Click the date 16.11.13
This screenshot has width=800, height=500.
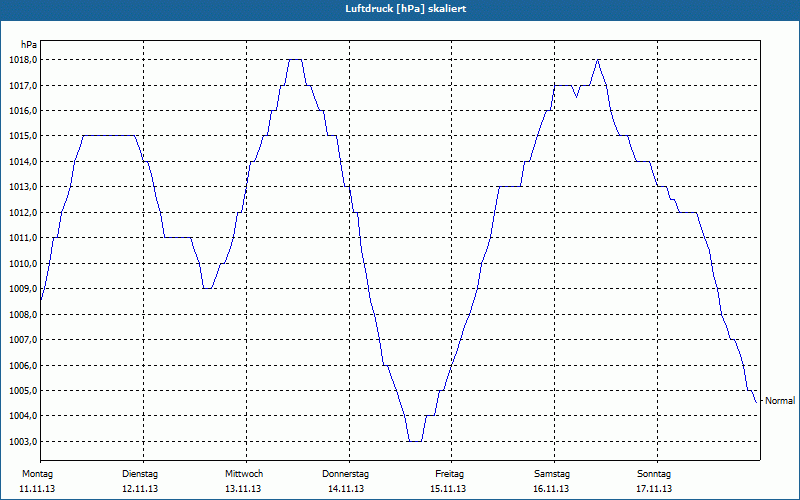pos(551,489)
